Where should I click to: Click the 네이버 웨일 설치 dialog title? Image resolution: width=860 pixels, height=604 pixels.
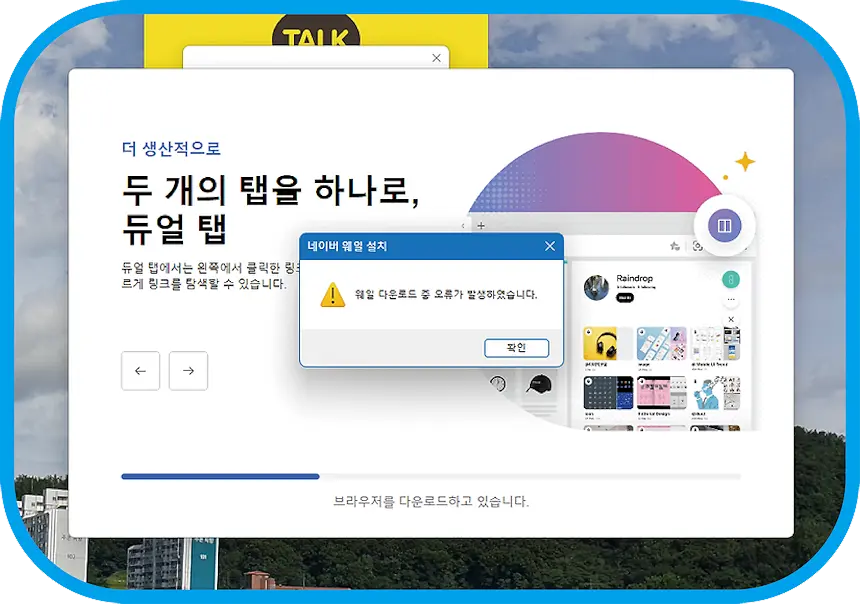pos(347,246)
